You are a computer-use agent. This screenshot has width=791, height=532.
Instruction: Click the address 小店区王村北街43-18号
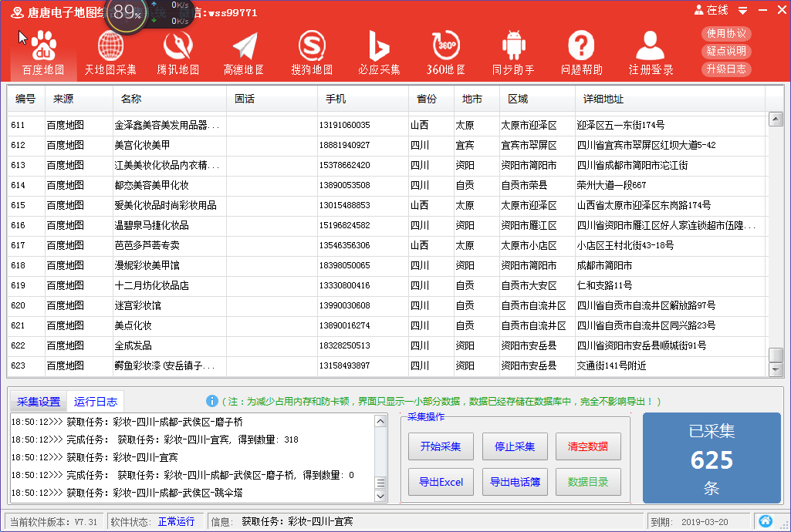[x=625, y=245]
